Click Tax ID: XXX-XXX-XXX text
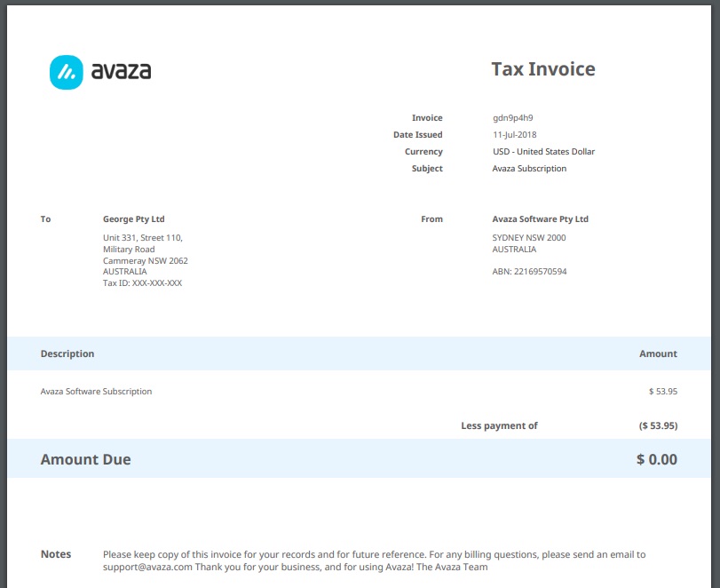 [x=142, y=283]
